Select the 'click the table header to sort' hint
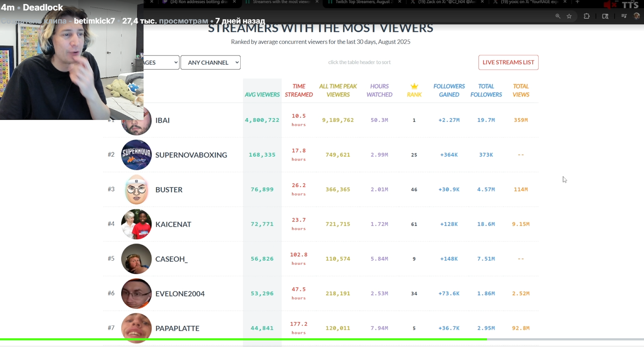The width and height of the screenshot is (644, 347). [x=360, y=62]
